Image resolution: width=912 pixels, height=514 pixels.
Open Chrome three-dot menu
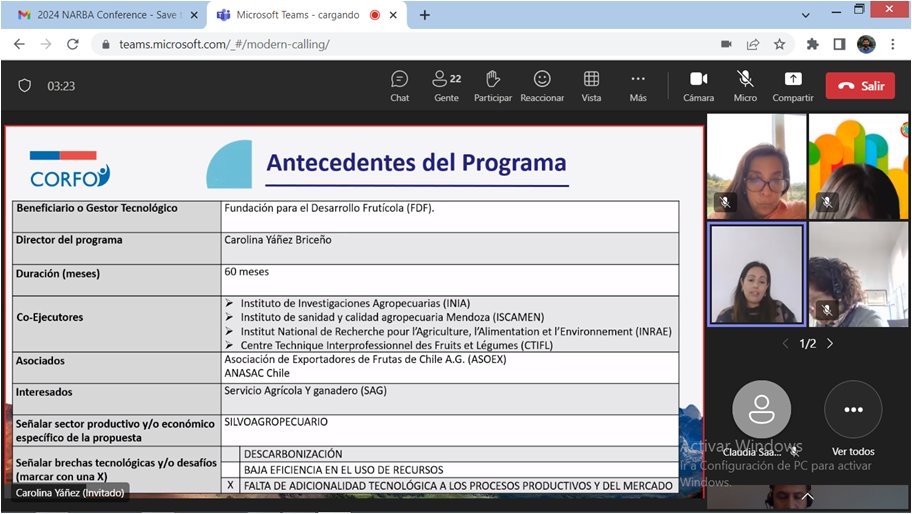(x=893, y=44)
